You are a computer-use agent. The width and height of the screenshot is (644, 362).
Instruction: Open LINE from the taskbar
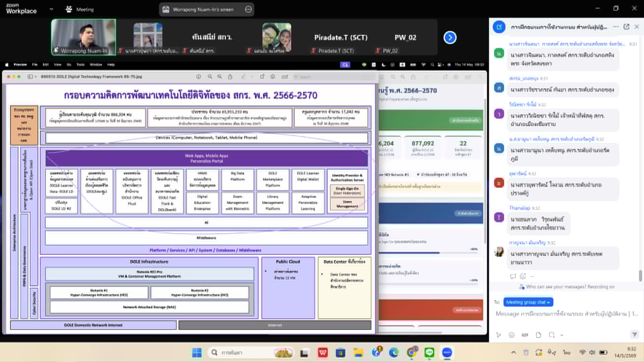(429, 353)
